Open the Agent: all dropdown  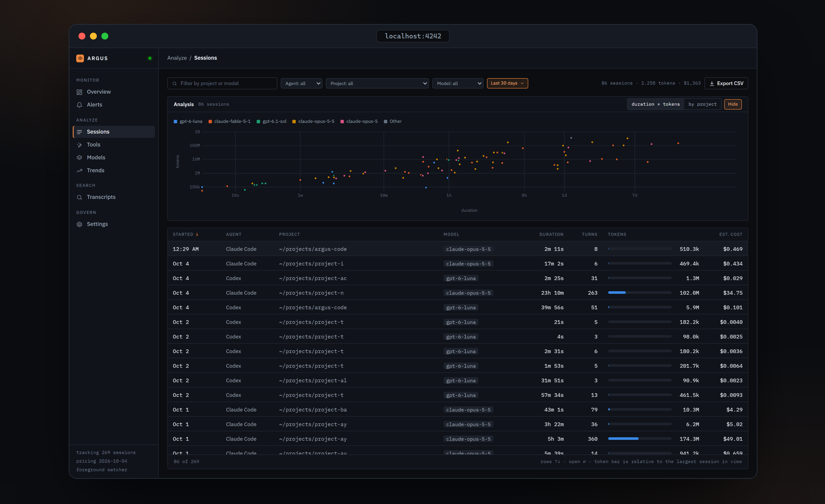pyautogui.click(x=301, y=83)
